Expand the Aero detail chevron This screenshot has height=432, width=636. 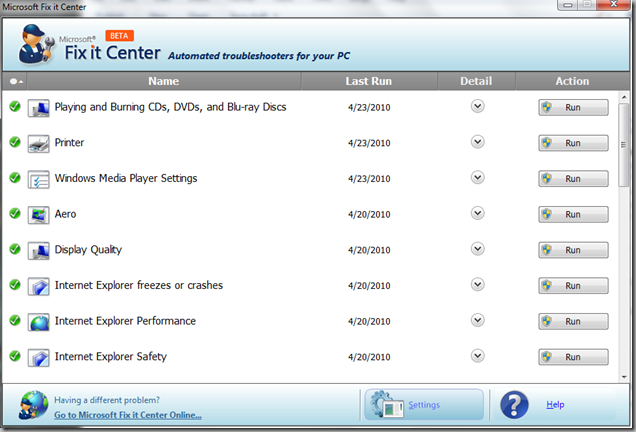(478, 213)
